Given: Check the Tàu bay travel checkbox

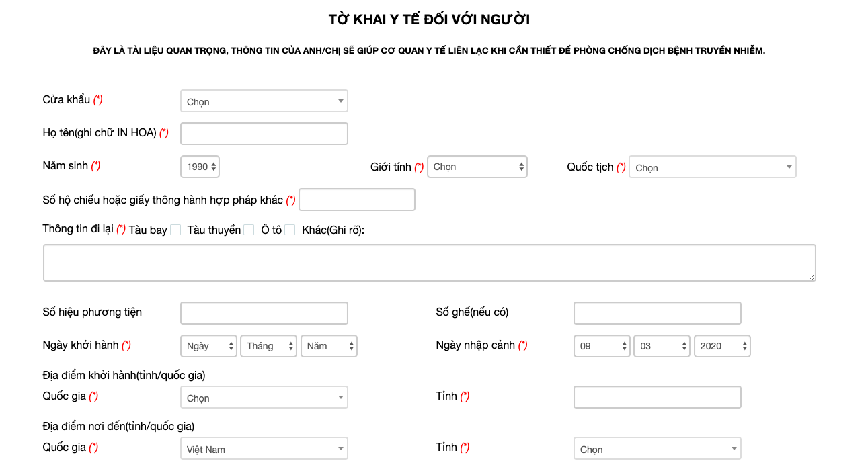Looking at the screenshot, I should click(x=175, y=229).
